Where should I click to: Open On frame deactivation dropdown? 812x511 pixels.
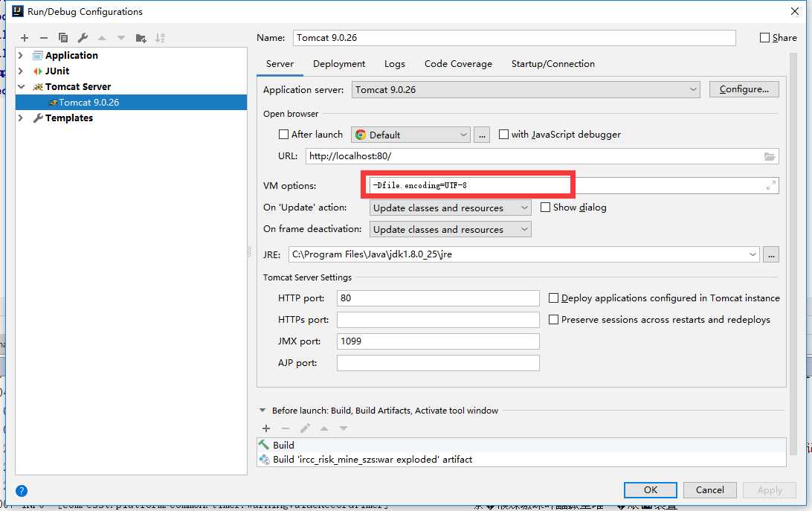(450, 229)
